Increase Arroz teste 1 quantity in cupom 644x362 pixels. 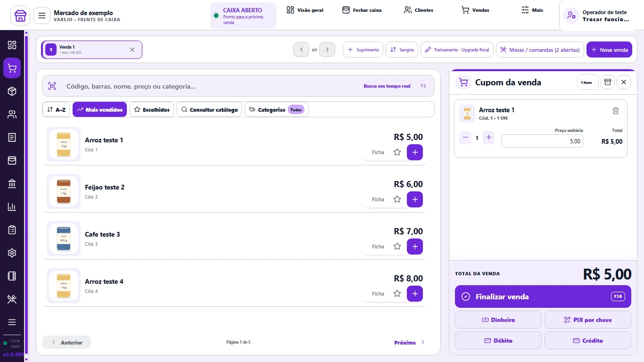(489, 138)
